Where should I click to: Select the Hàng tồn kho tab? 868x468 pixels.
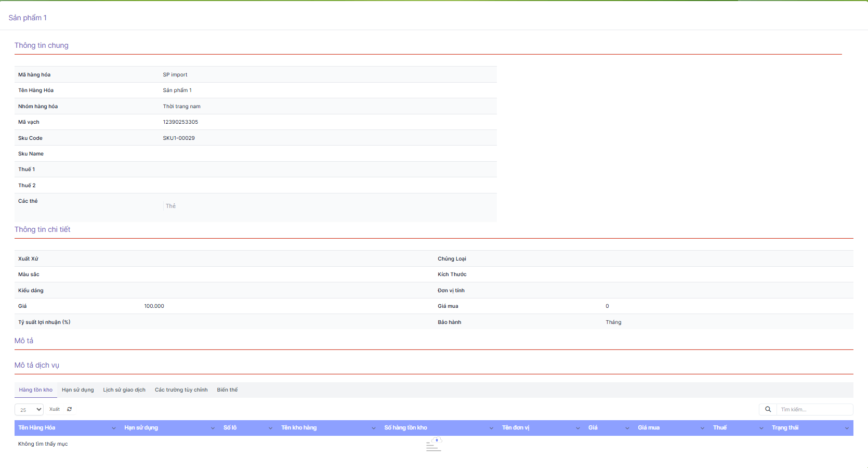[36, 390]
